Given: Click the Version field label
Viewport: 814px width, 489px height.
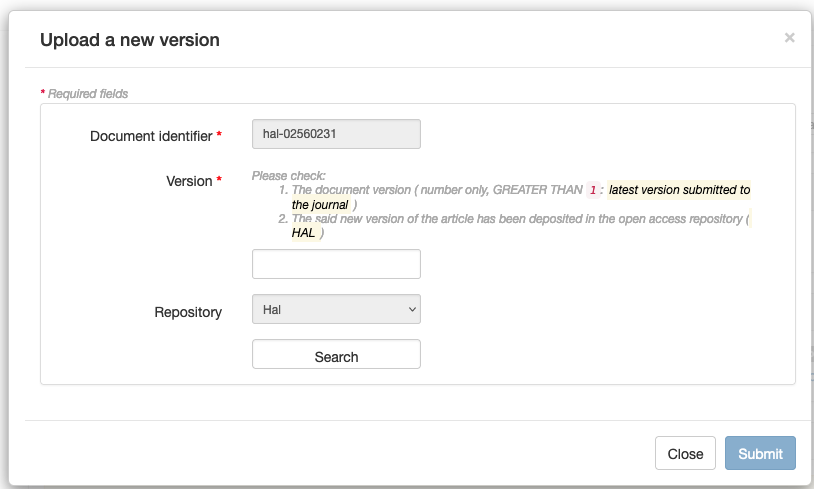Looking at the screenshot, I should [188, 181].
